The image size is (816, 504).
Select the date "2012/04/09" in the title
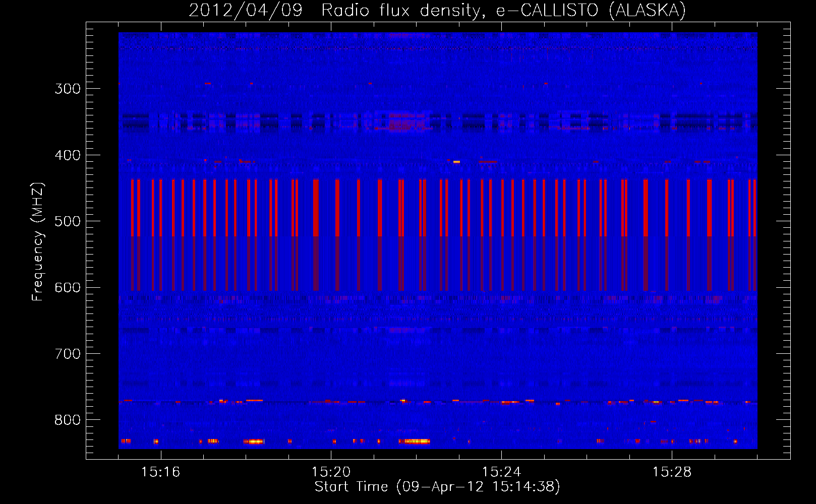tap(246, 10)
